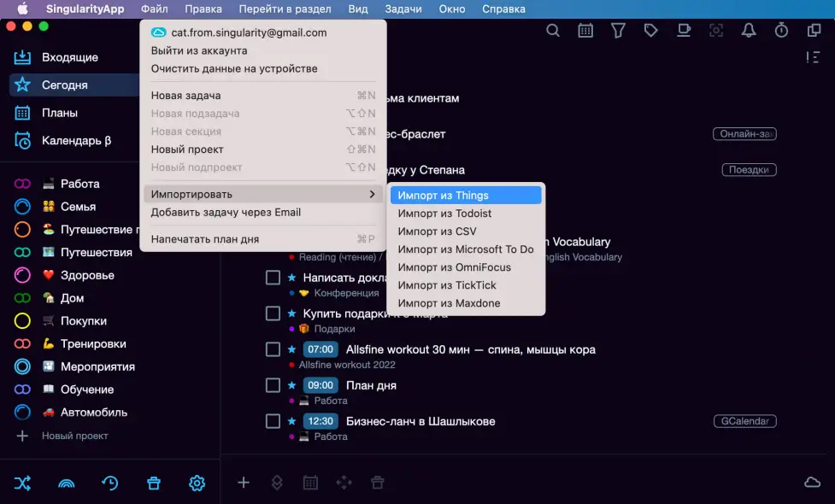
Task: Start the timer stopwatch icon
Action: (x=781, y=31)
